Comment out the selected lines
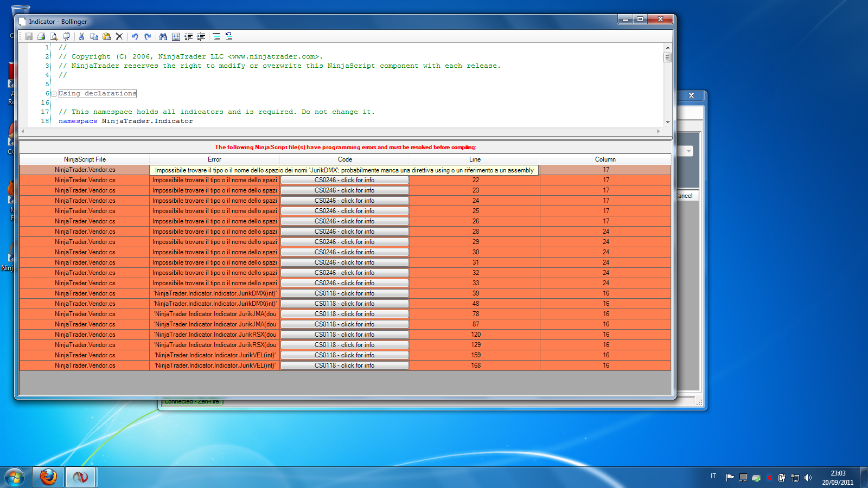The width and height of the screenshot is (868, 488). tap(216, 36)
